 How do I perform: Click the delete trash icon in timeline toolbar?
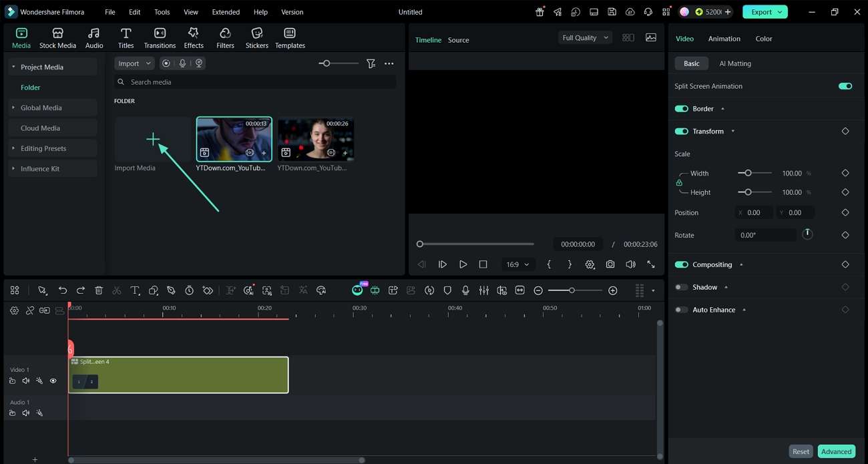coord(99,290)
